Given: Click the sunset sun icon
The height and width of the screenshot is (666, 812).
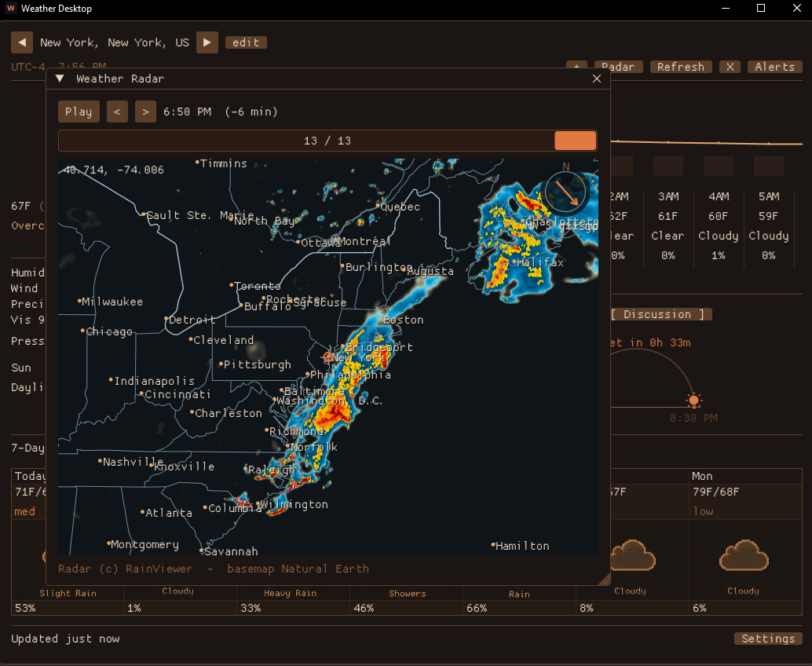Looking at the screenshot, I should 694,401.
